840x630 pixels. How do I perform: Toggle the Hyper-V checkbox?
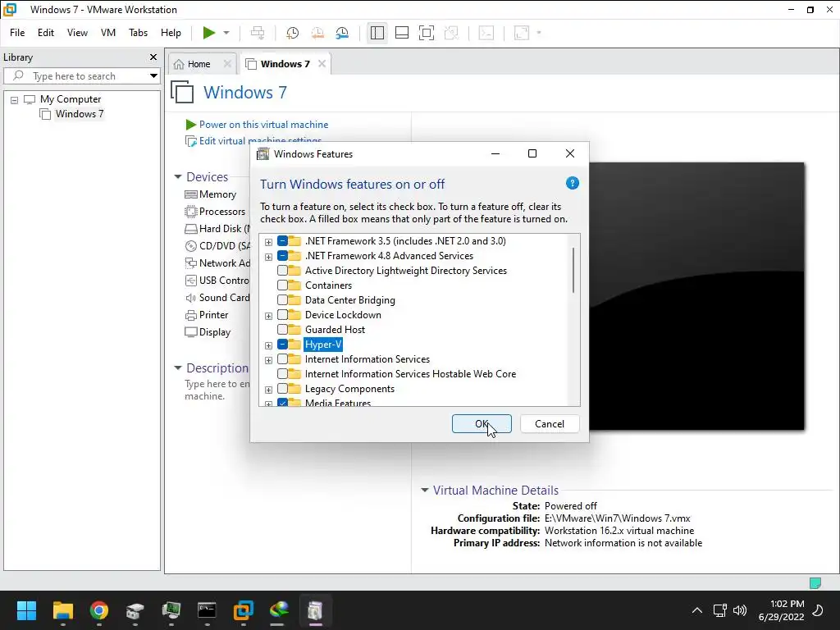pos(282,345)
